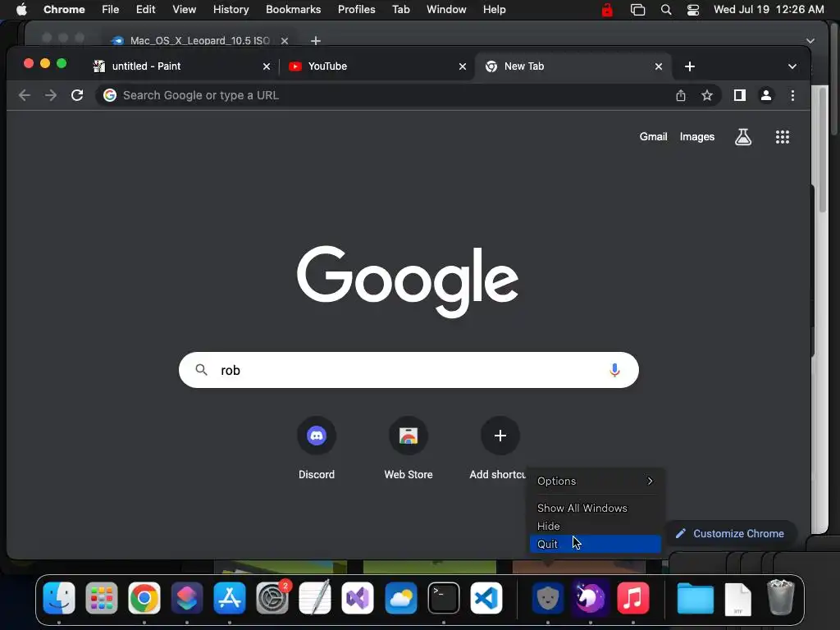
Task: Open the blue folder in dock
Action: pyautogui.click(x=695, y=598)
